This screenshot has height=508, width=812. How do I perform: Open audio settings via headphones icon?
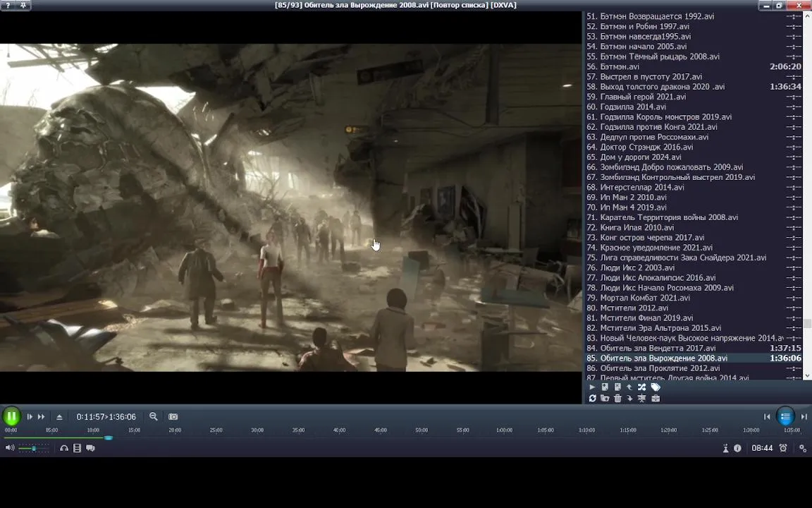click(x=64, y=448)
